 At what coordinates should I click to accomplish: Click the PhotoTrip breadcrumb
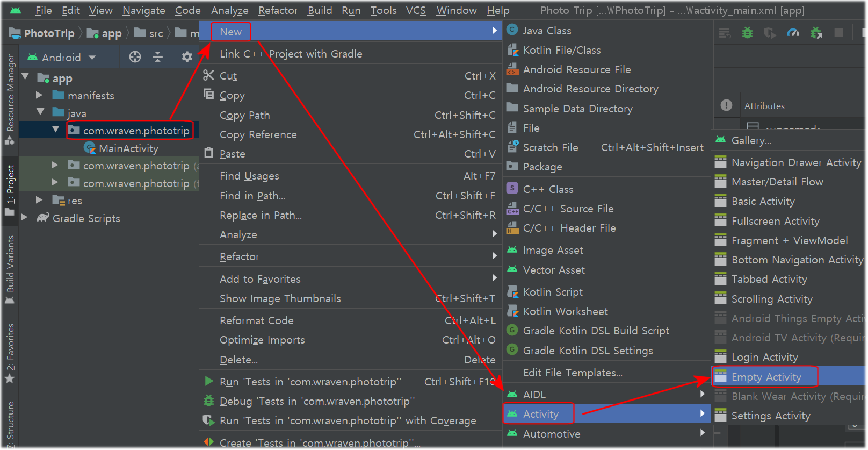click(42, 33)
